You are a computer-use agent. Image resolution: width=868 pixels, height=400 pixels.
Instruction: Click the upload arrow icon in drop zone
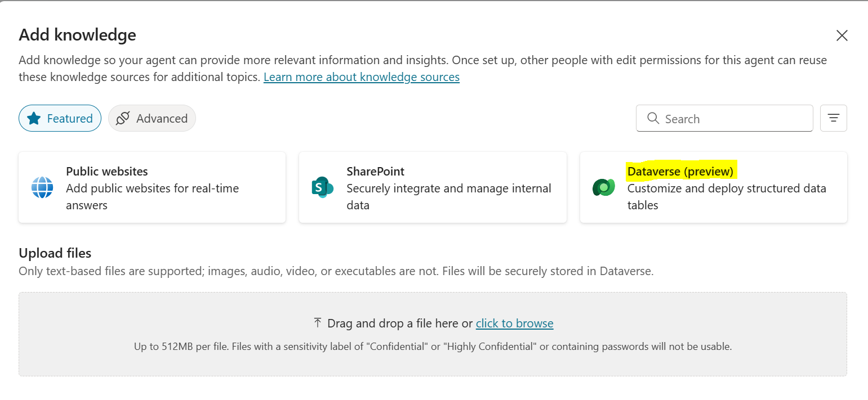coord(318,323)
